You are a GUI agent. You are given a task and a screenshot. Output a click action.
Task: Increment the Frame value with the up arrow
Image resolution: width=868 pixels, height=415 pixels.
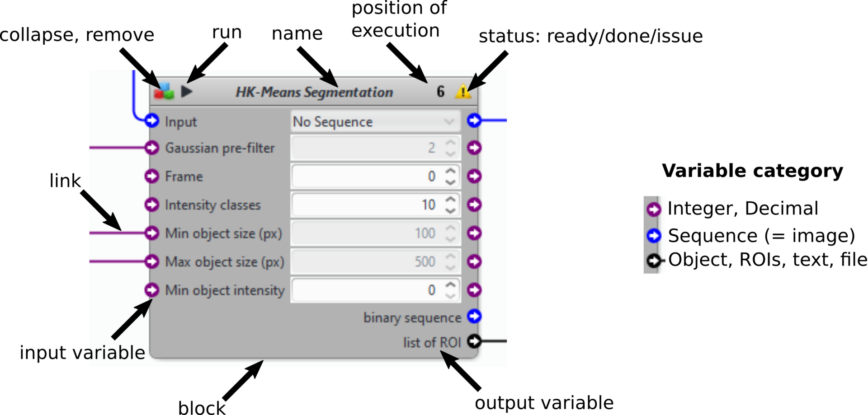pos(450,171)
